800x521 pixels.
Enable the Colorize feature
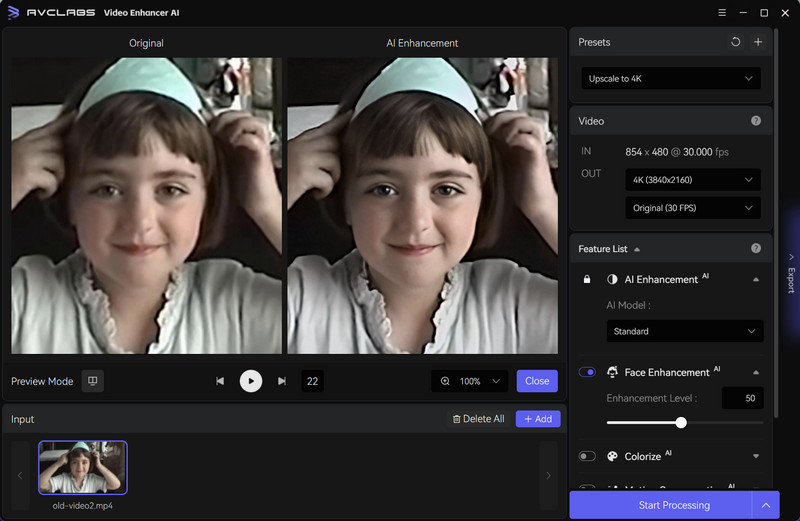coord(587,456)
